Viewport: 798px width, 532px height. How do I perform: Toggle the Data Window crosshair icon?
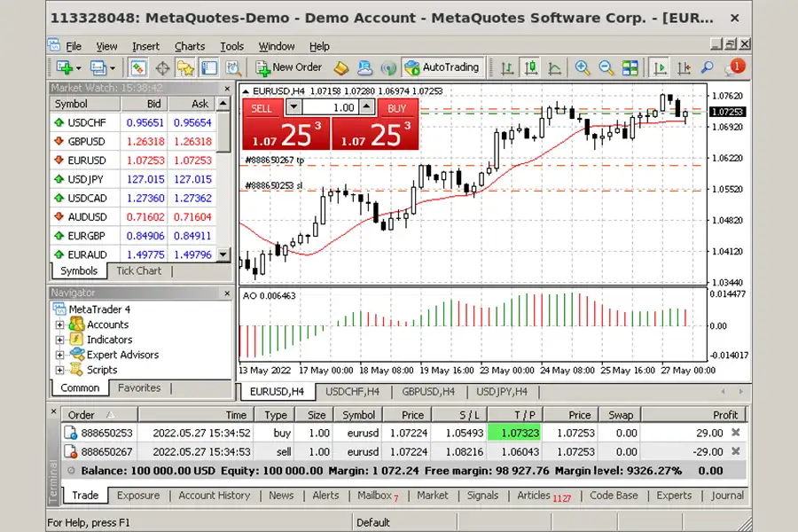162,67
